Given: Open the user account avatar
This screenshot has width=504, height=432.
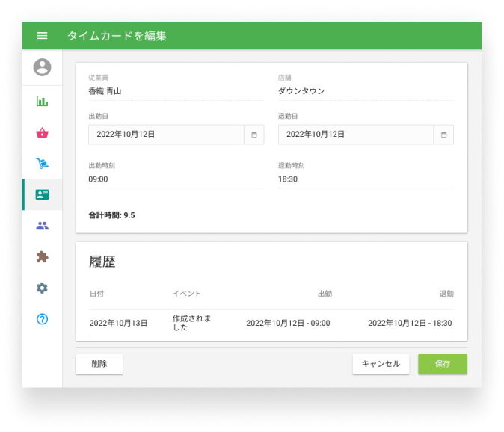Looking at the screenshot, I should [42, 67].
